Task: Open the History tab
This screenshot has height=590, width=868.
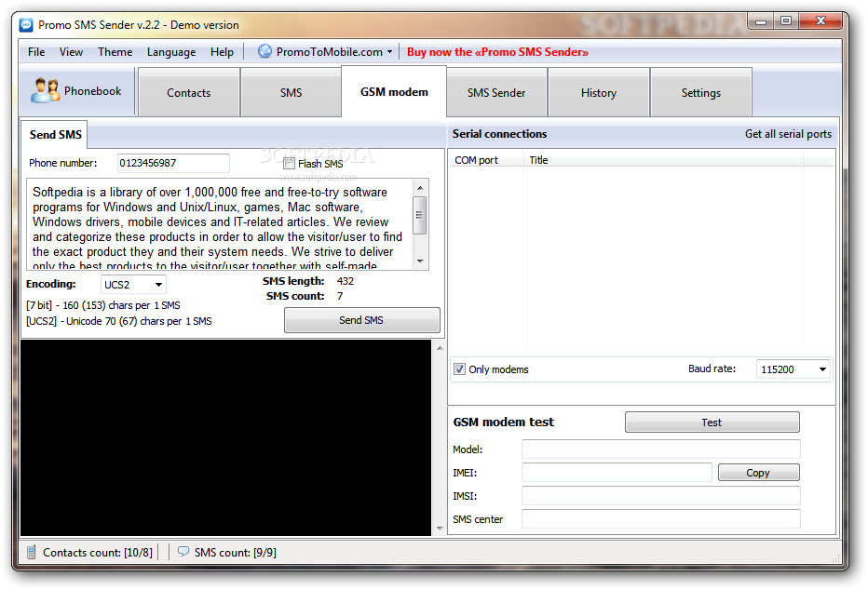Action: point(599,92)
